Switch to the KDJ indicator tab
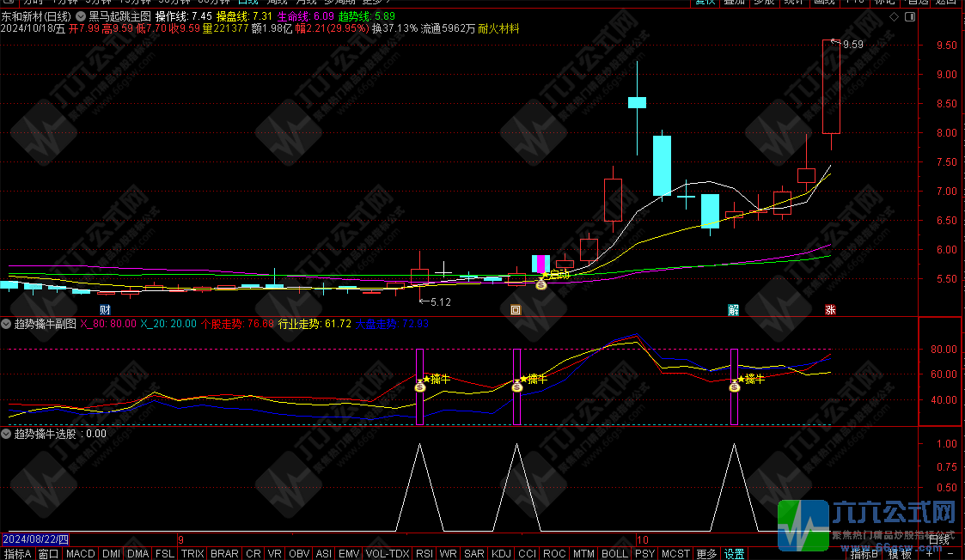This screenshot has height=560, width=965. (500, 554)
